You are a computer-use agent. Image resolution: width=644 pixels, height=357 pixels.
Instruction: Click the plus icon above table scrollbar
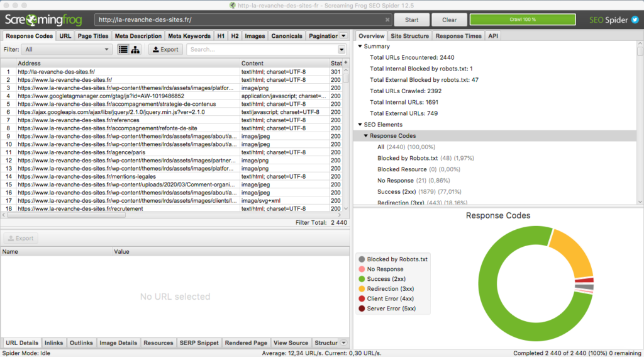[346, 62]
